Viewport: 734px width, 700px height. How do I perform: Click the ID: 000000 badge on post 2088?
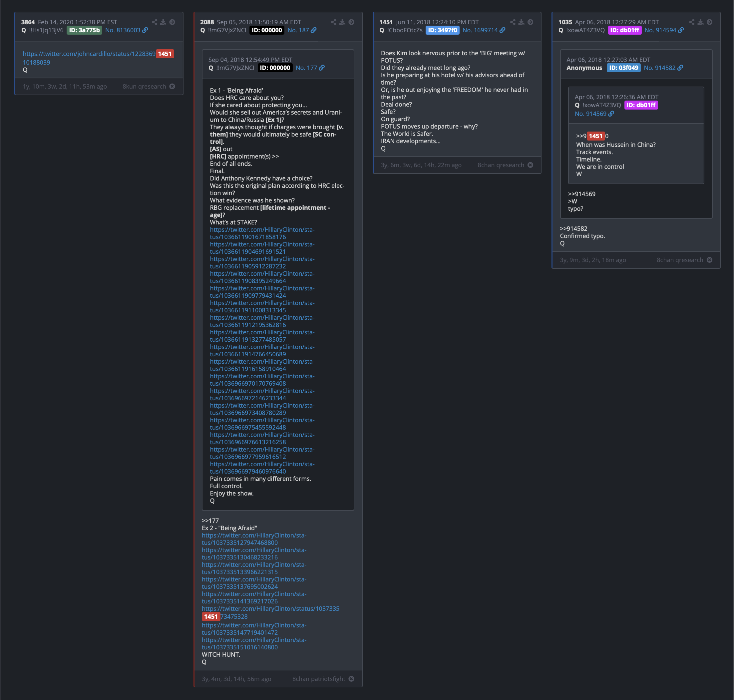tap(267, 30)
